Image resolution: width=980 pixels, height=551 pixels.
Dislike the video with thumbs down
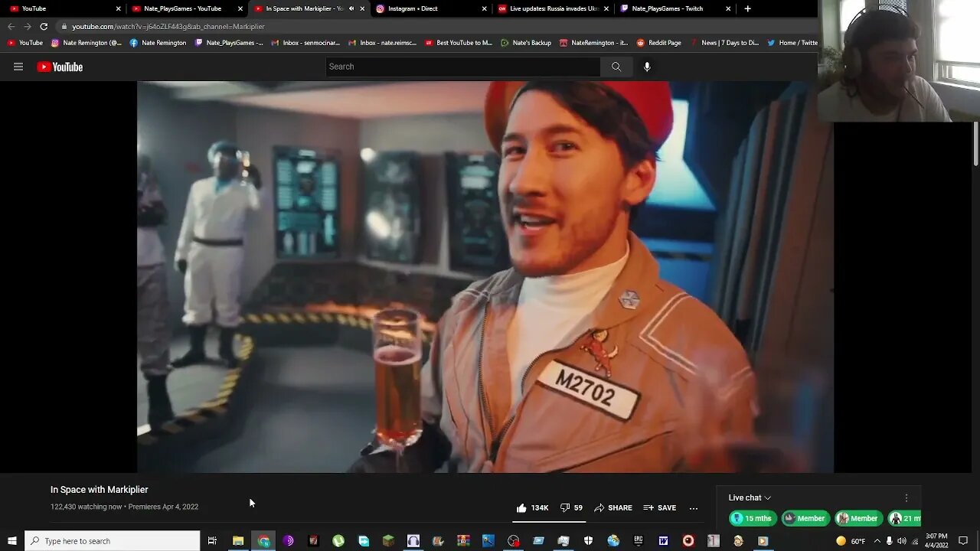point(571,507)
